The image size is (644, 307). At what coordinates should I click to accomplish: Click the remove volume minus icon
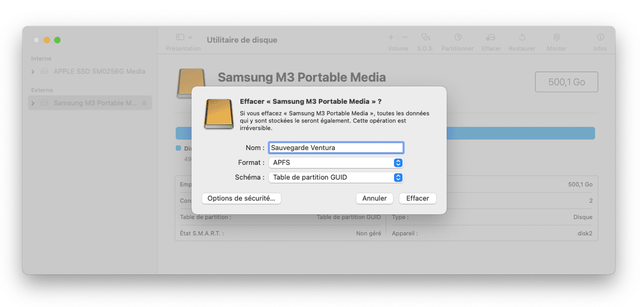click(405, 38)
